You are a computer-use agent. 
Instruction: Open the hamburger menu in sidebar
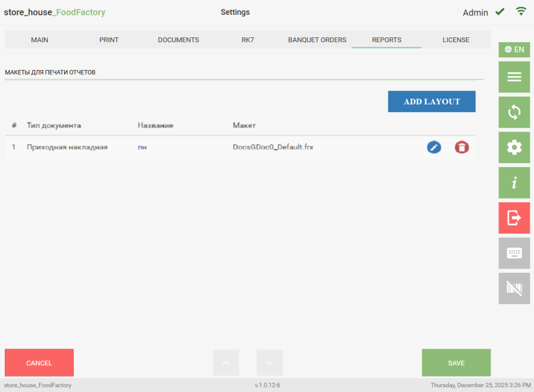(x=514, y=77)
